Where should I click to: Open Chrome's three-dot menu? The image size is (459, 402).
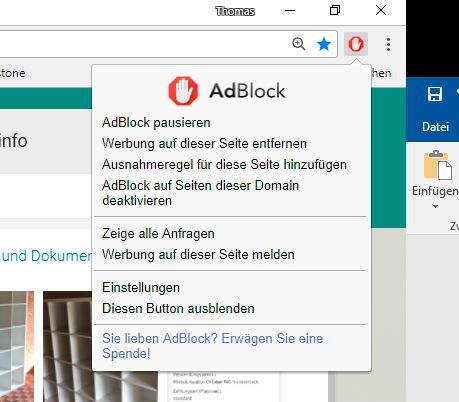tap(388, 44)
